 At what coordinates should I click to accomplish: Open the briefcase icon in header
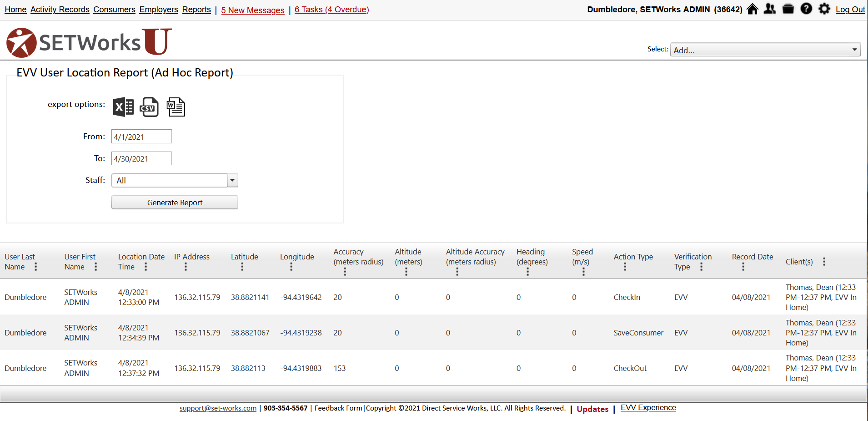pos(788,9)
